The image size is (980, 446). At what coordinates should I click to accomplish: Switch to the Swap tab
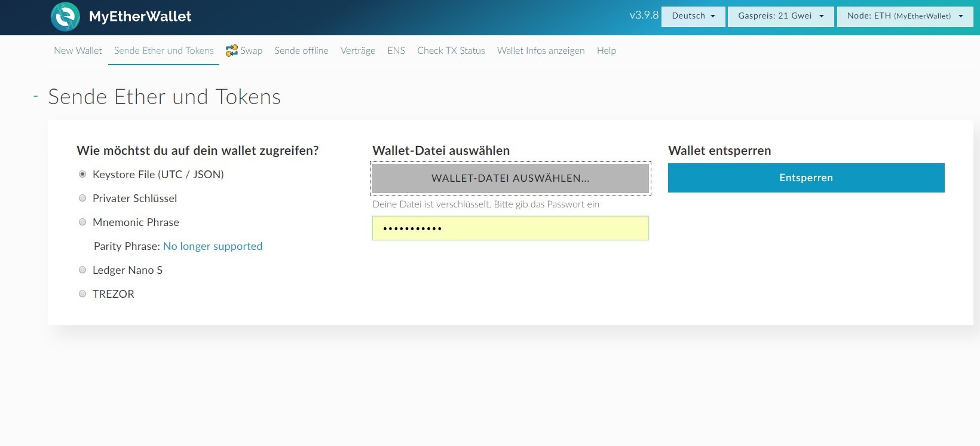tap(244, 51)
